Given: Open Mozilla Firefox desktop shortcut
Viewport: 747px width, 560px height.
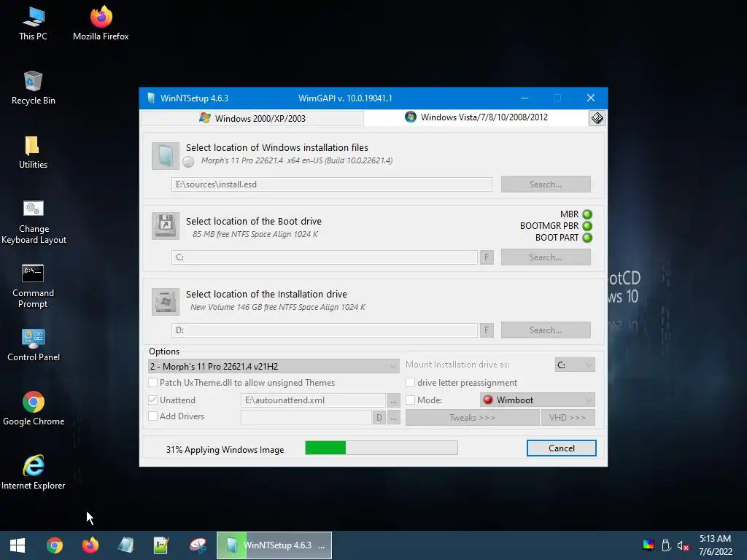Looking at the screenshot, I should coord(101,23).
